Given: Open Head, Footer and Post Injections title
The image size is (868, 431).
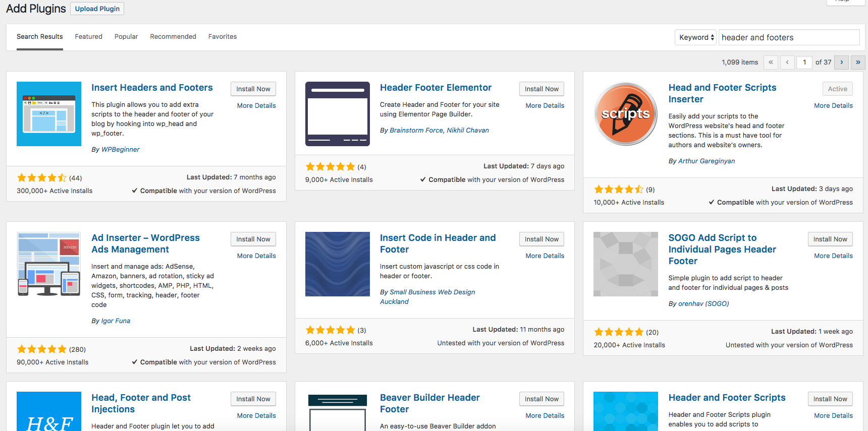Looking at the screenshot, I should pyautogui.click(x=141, y=403).
